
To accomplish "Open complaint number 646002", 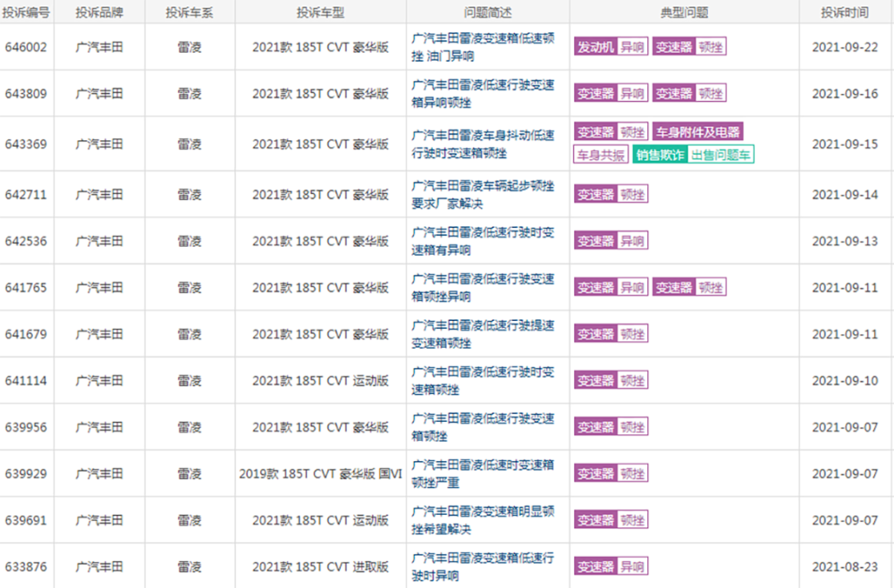I will click(x=26, y=47).
